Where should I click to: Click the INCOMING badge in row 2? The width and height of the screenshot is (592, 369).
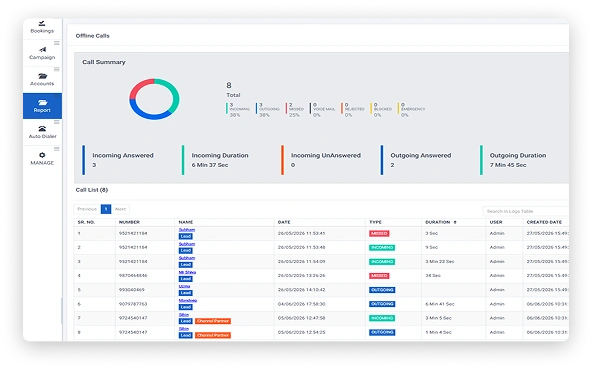(x=382, y=248)
